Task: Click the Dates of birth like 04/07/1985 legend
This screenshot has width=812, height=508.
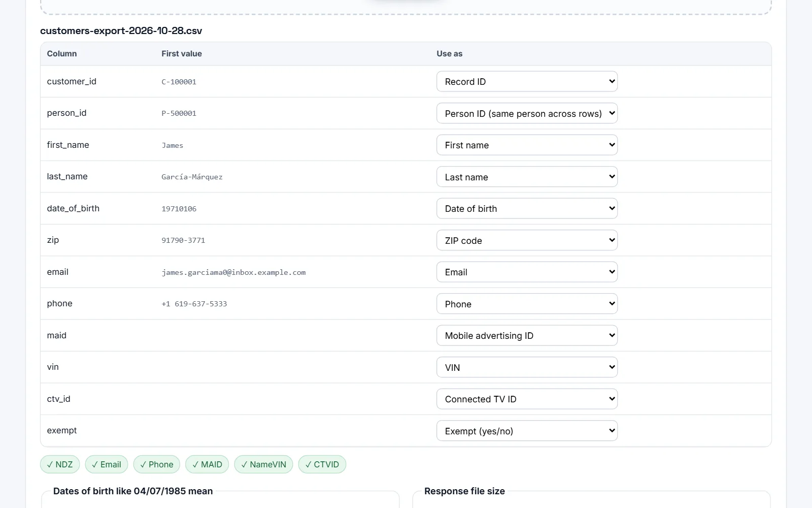Action: point(133,491)
